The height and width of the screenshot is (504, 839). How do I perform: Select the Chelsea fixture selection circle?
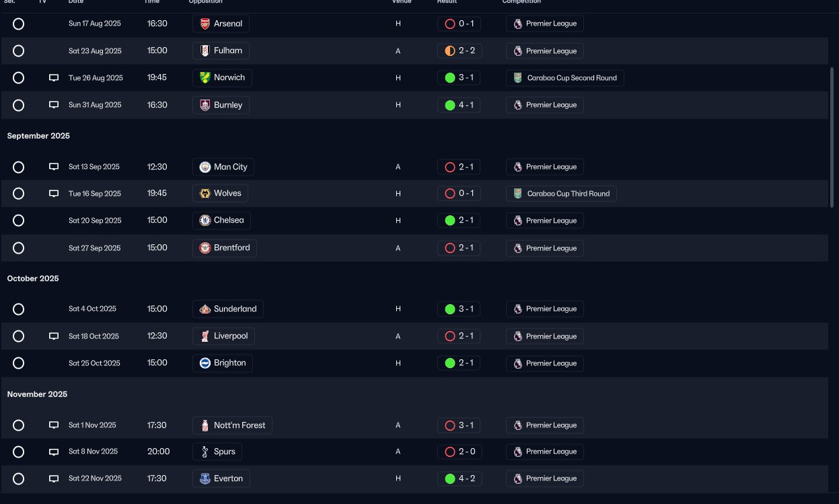point(19,221)
